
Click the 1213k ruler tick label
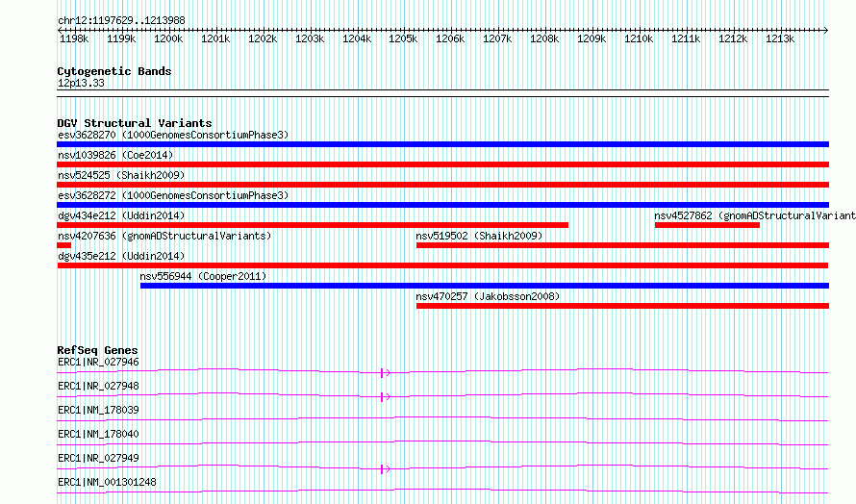780,38
